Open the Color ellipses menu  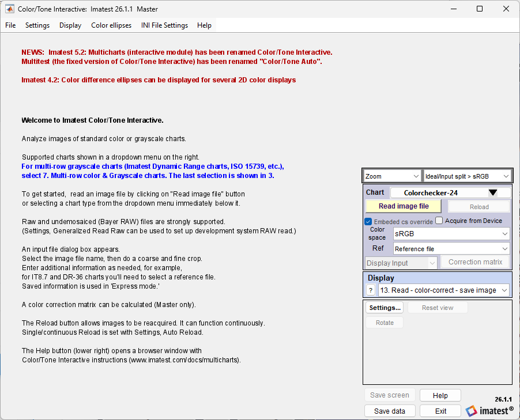pyautogui.click(x=111, y=25)
